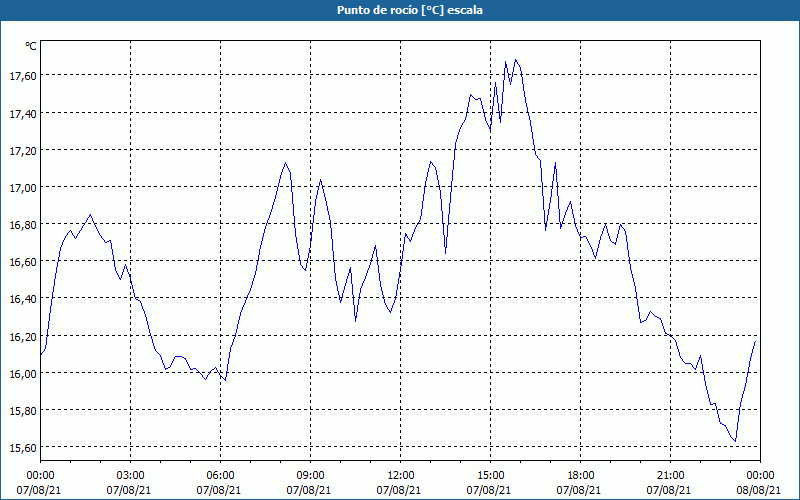Click the 06:00 time axis label
800x500 pixels.
(x=220, y=476)
